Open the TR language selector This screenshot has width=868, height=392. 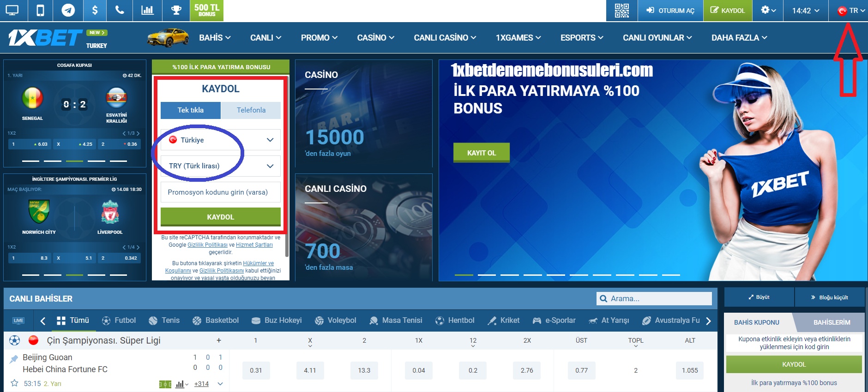click(x=850, y=10)
